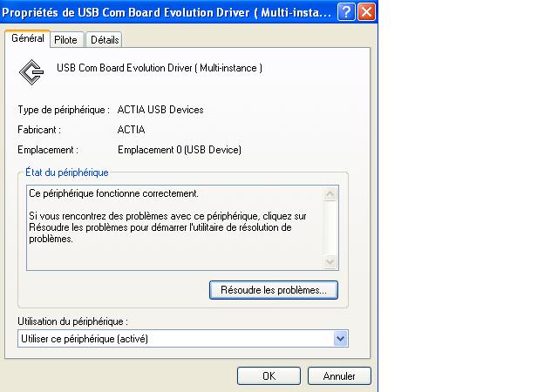Screen dimensions: 558x392
Task: Click Résoudre les problèmes button
Action: coord(273,290)
